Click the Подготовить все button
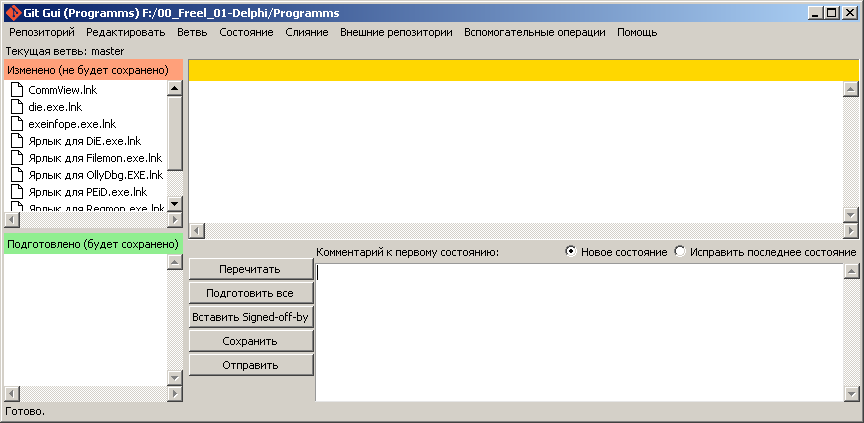Screen dimensions: 864x423 tap(251, 293)
